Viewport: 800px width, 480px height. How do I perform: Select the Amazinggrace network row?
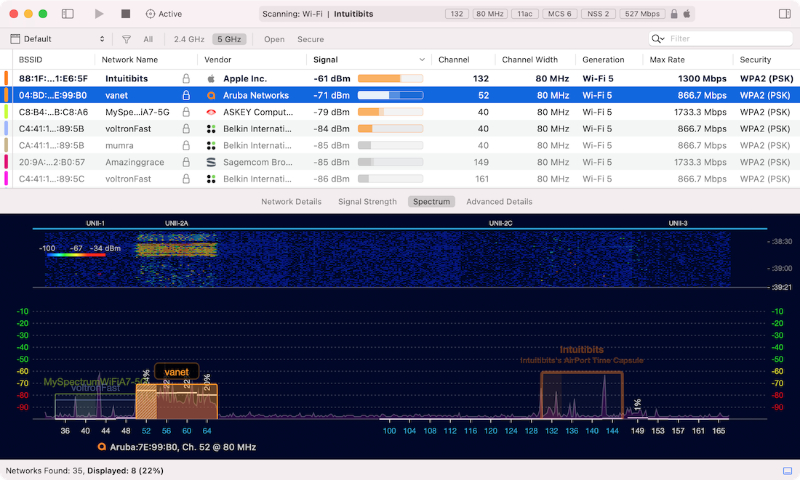point(400,162)
